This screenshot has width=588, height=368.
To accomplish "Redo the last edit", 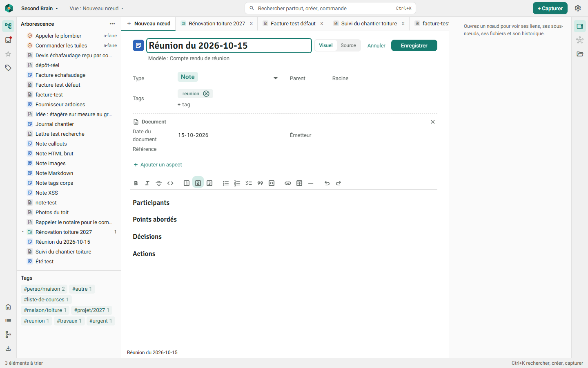I will tap(339, 183).
